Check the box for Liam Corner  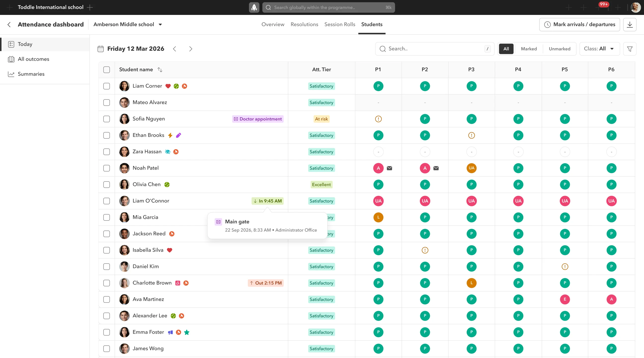pyautogui.click(x=107, y=86)
